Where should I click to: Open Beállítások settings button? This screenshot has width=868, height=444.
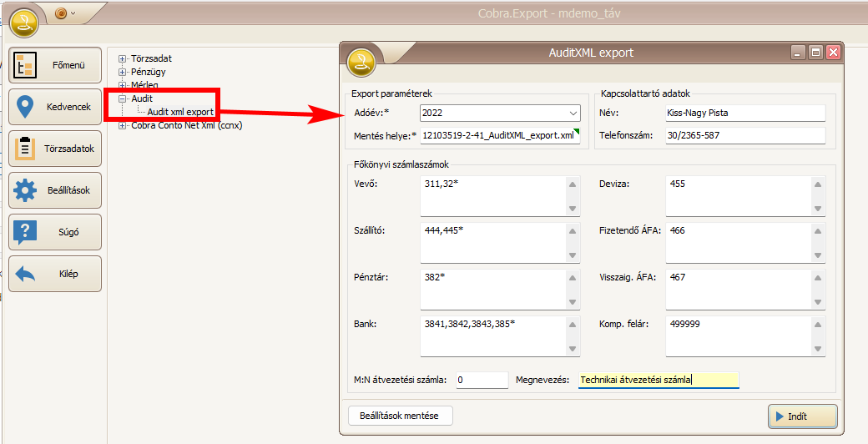click(x=55, y=190)
